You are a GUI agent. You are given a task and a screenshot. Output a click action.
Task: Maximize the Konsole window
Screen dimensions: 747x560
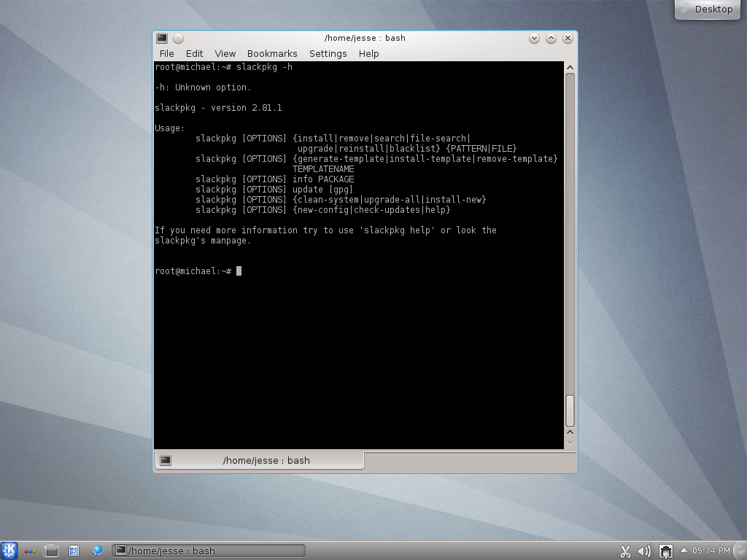pos(551,38)
